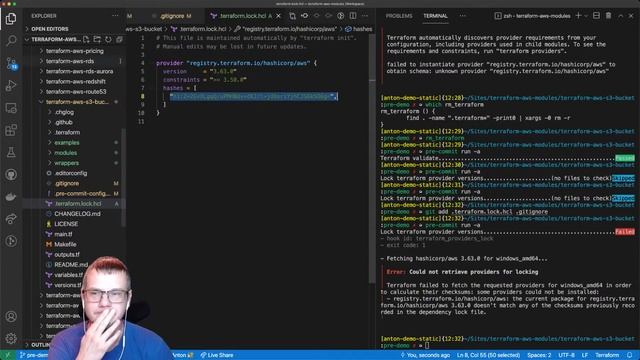Open outputs.tf in file tree

click(x=67, y=255)
